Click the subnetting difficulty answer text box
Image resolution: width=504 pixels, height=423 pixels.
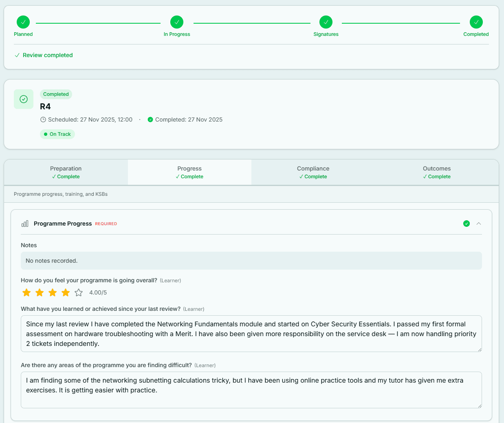[251, 390]
